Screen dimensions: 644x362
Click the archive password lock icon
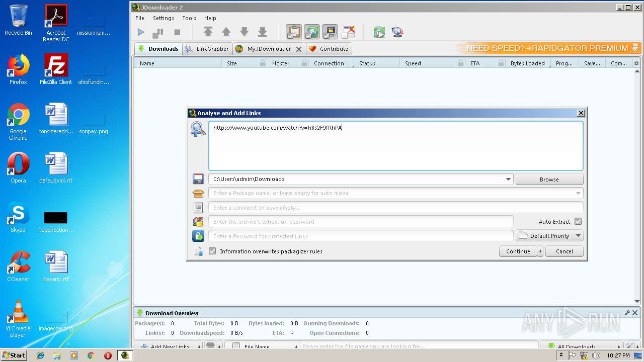198,222
